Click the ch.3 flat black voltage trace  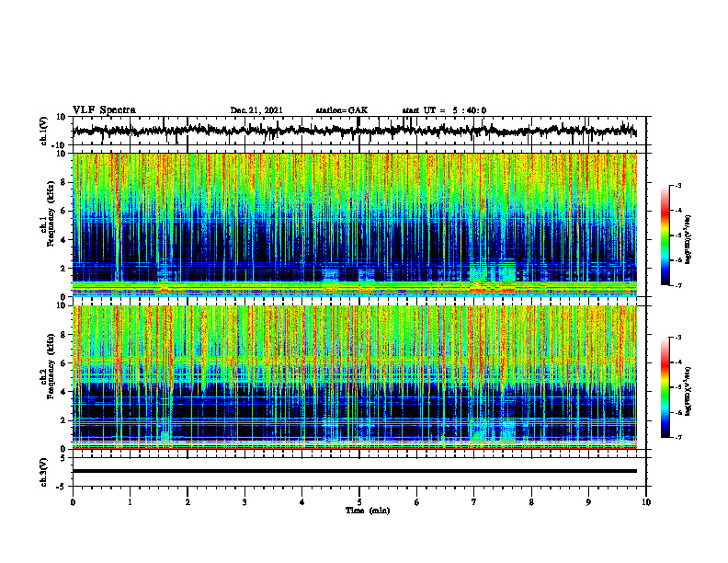click(355, 471)
